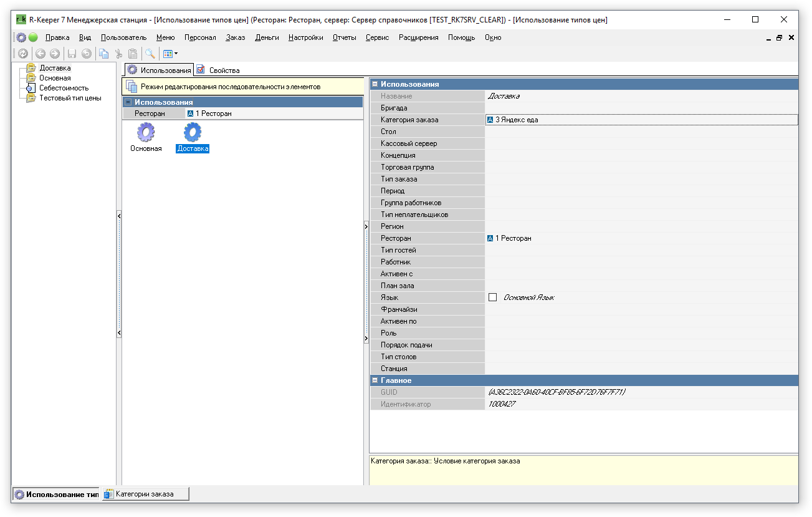Open search with the magnifying glass icon
Image resolution: width=812 pixels, height=517 pixels.
pos(150,54)
